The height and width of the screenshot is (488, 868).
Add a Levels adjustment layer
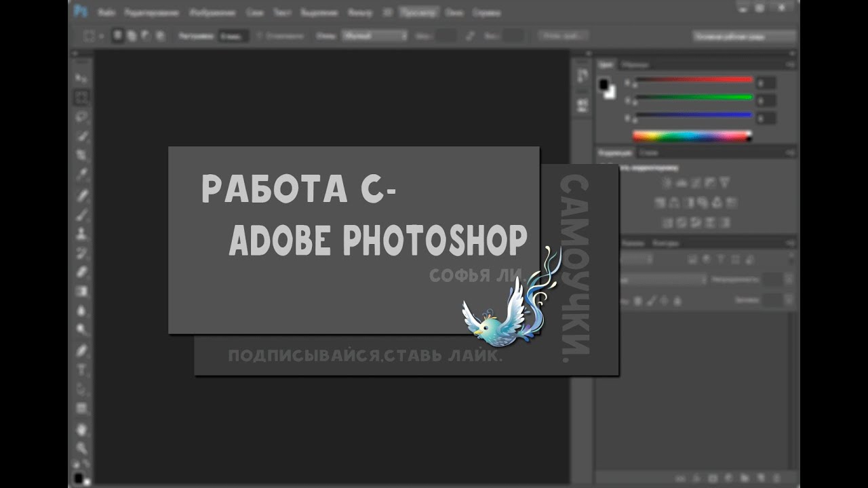(682, 182)
